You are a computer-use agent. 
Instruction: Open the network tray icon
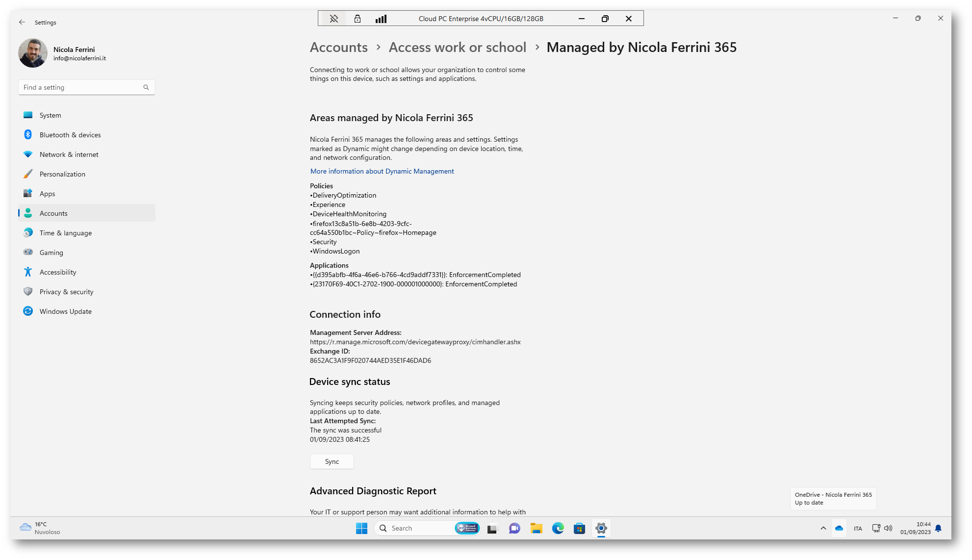tap(876, 528)
